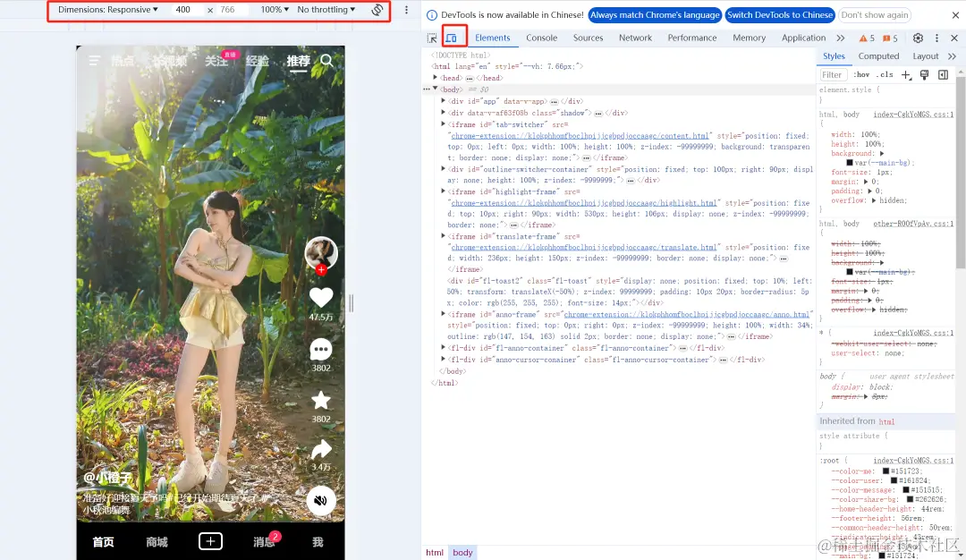Switch to the Console tab
The width and height of the screenshot is (966, 560).
(541, 38)
